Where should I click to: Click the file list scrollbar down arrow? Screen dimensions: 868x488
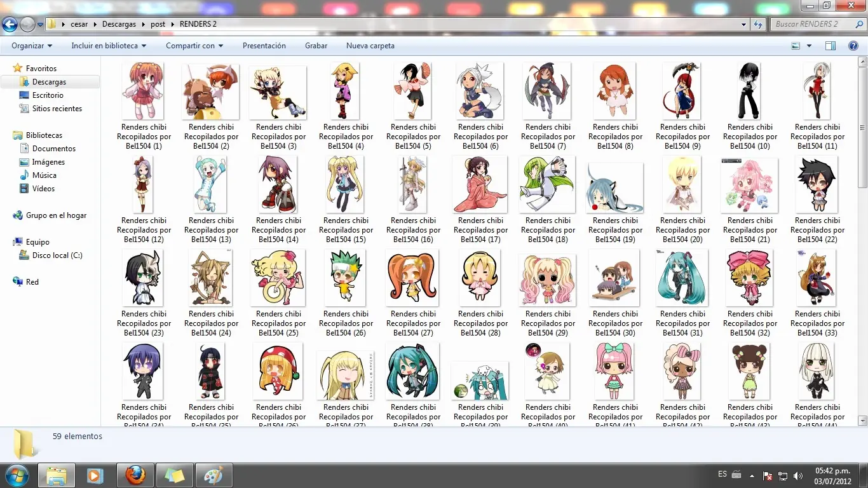862,420
